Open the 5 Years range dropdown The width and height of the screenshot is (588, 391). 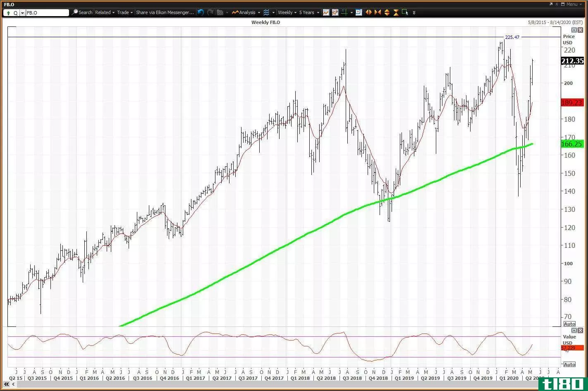(309, 12)
